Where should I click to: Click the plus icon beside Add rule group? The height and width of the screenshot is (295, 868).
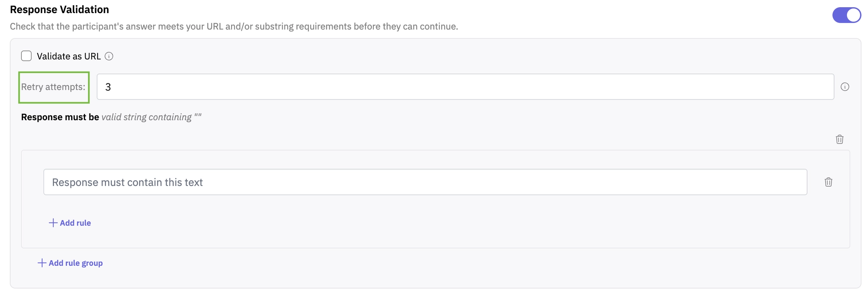point(42,263)
